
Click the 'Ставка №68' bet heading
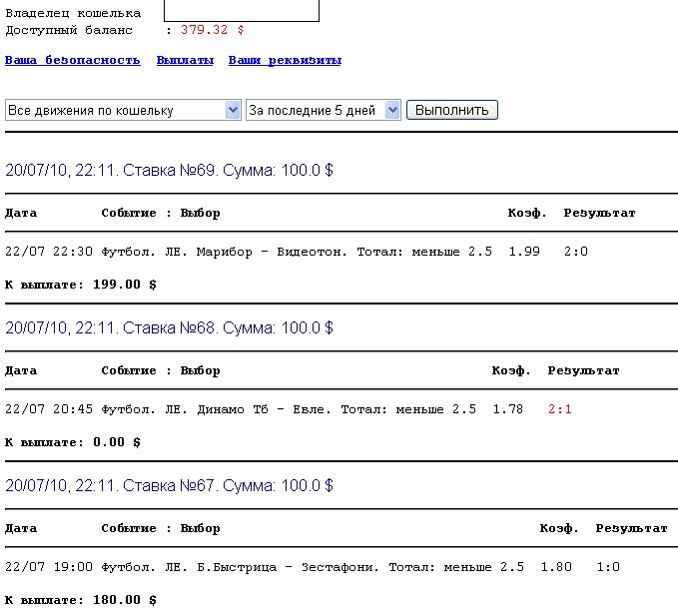[x=169, y=327]
